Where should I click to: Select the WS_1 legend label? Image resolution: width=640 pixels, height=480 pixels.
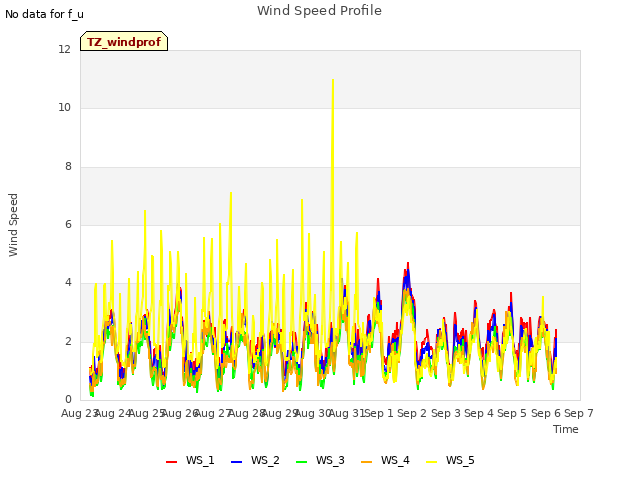coord(200,460)
